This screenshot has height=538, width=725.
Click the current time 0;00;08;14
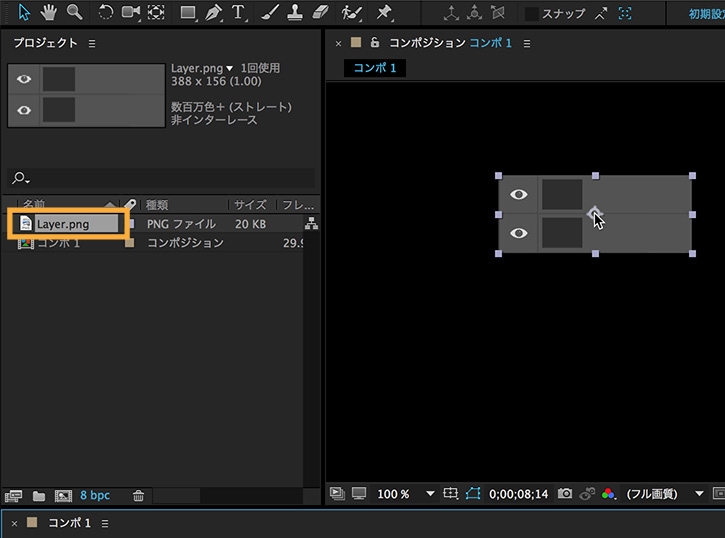point(518,494)
